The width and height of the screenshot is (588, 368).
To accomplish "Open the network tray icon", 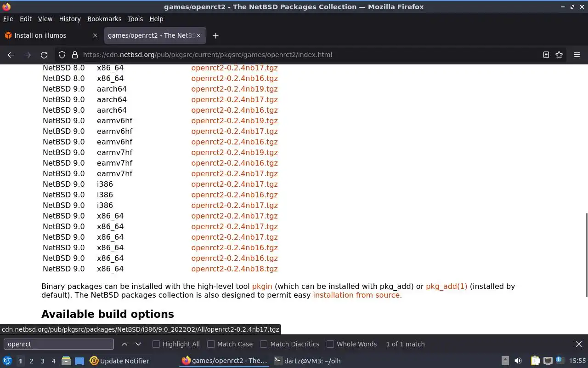I will [548, 361].
